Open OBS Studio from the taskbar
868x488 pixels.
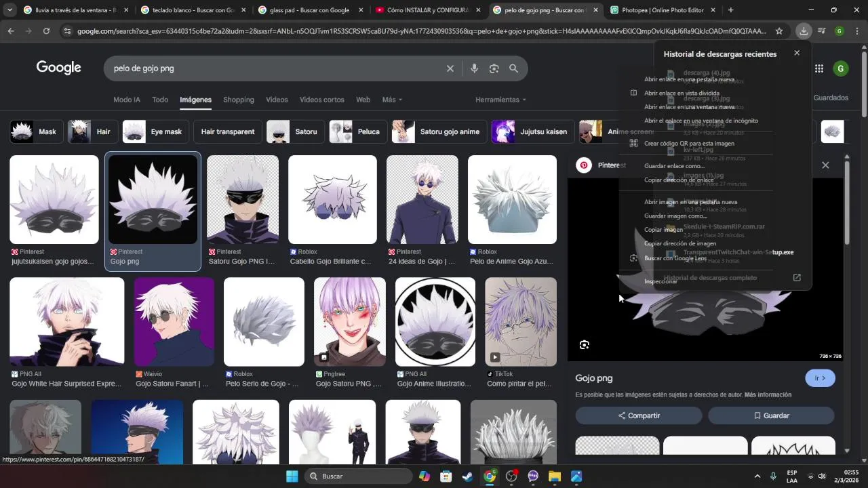tap(511, 476)
